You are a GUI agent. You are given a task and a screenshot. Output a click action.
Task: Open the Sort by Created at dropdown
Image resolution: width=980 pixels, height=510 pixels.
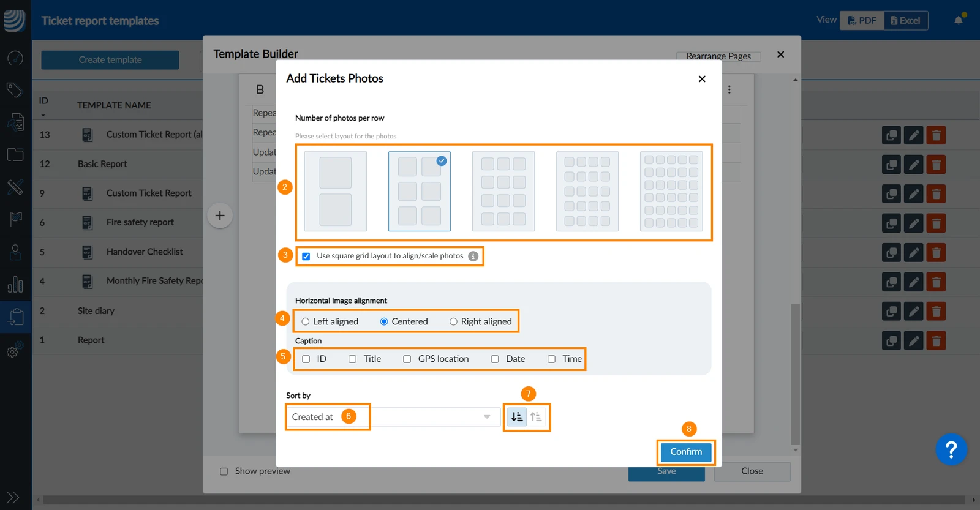393,417
